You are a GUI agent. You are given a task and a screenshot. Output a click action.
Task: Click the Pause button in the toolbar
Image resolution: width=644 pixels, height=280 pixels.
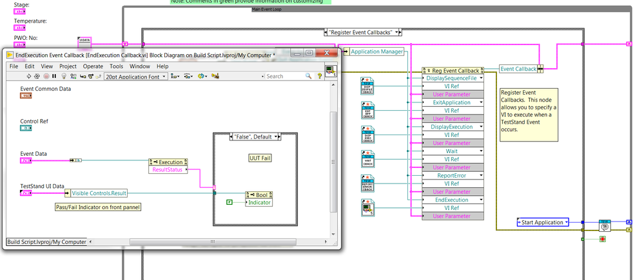pos(54,76)
